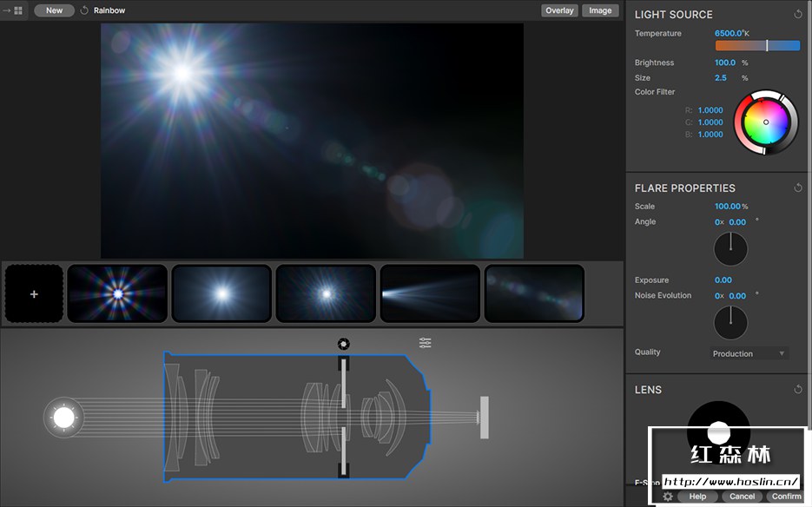
Task: Select the lens barrel outline in diagram
Action: [x=297, y=417]
